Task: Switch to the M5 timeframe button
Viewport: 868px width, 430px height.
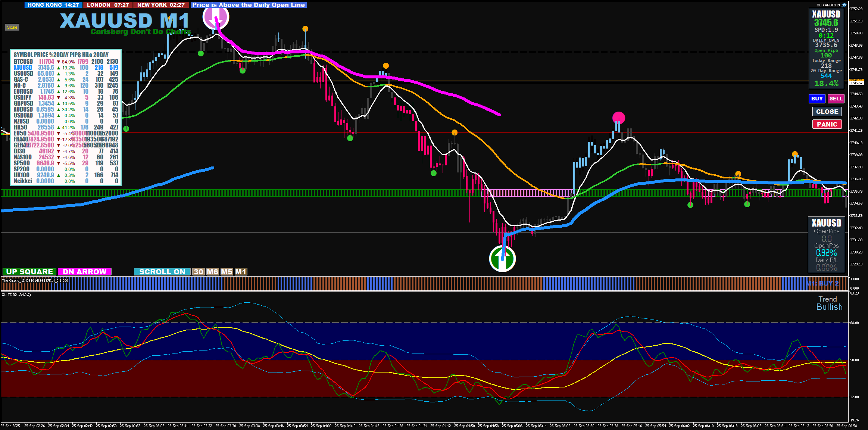Action: tap(227, 272)
